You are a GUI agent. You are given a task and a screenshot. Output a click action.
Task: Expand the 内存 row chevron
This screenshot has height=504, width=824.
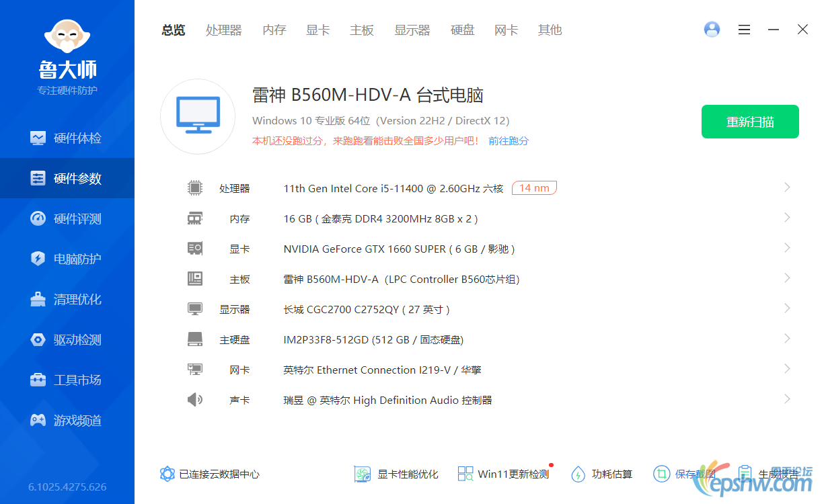[787, 218]
